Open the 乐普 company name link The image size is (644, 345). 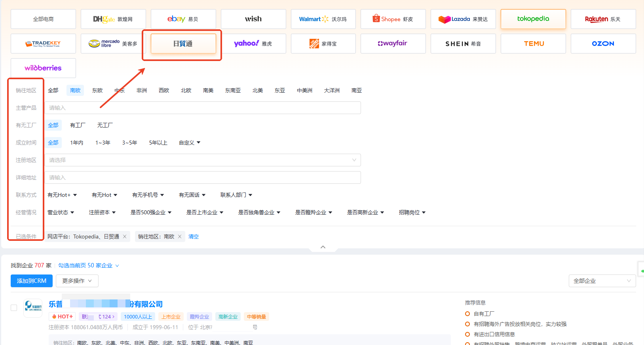click(106, 304)
